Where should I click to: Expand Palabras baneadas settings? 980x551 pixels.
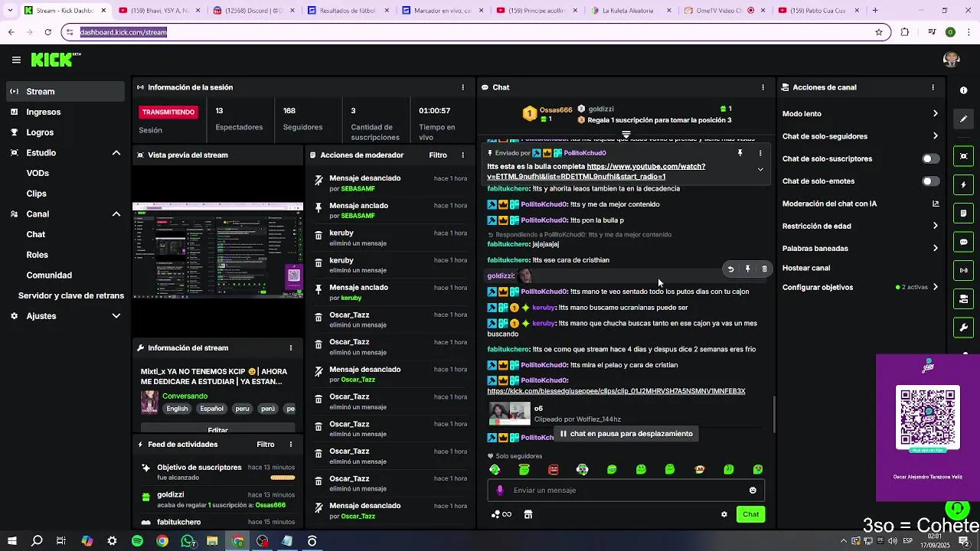click(935, 248)
